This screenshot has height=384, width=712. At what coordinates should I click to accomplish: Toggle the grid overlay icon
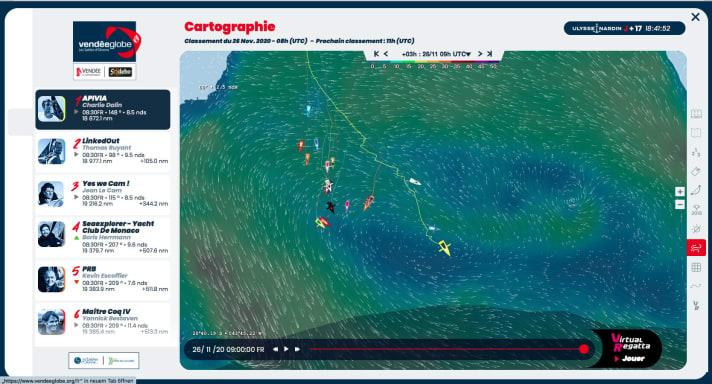696,267
